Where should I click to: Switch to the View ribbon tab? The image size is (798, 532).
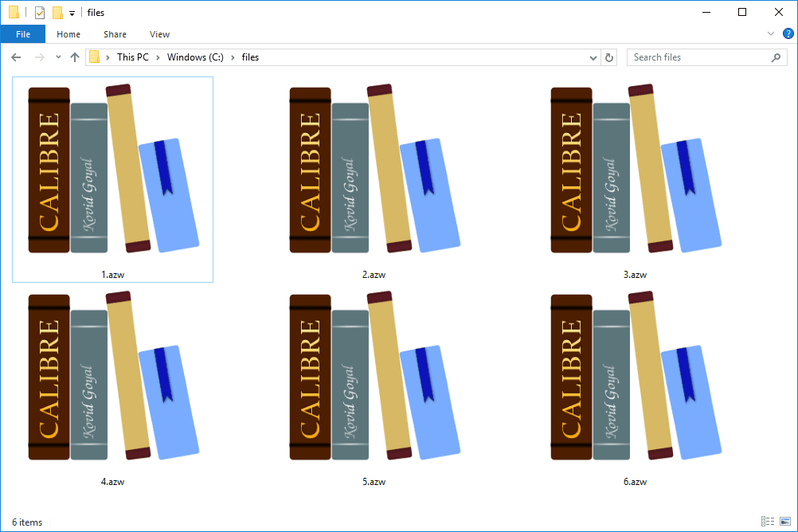click(159, 34)
